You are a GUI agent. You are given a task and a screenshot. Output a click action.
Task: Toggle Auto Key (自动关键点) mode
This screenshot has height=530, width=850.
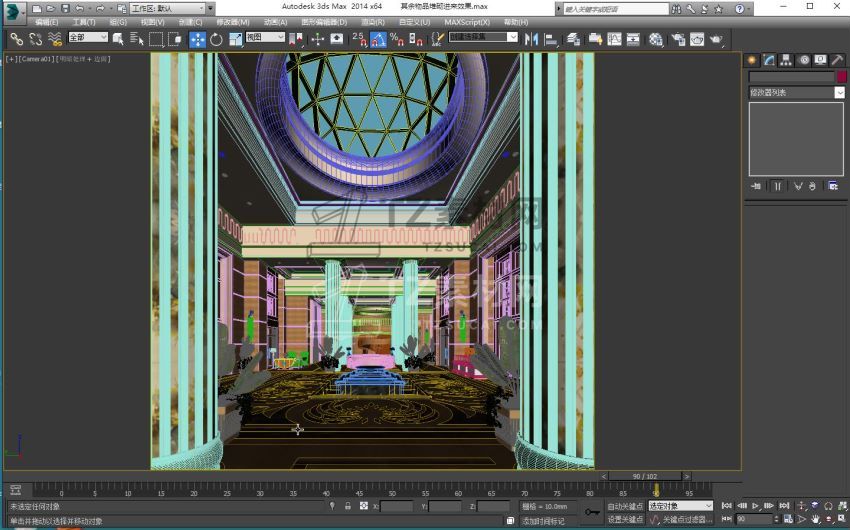[625, 506]
